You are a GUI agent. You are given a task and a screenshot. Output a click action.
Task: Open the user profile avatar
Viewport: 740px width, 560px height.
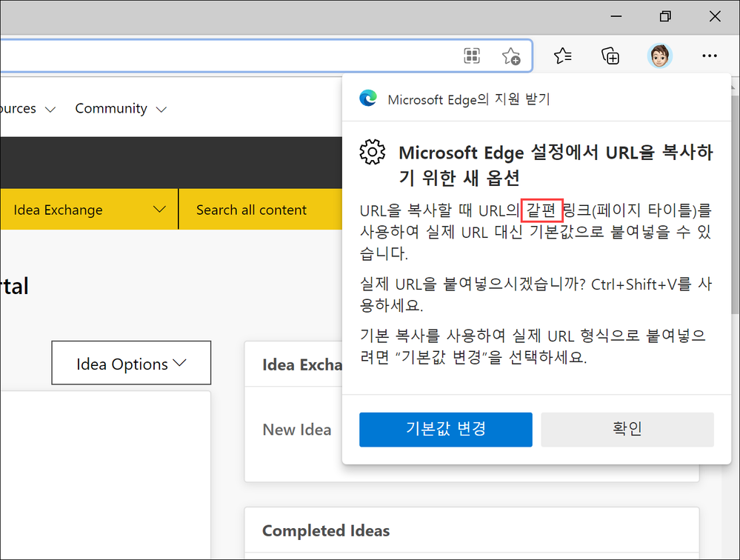pos(659,56)
